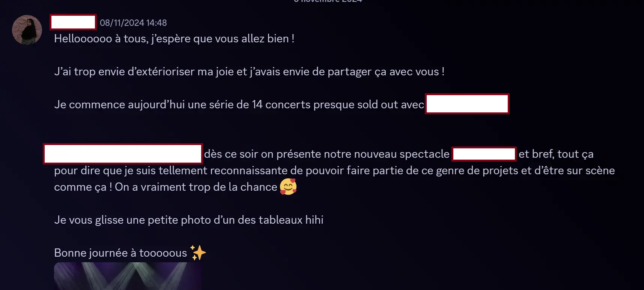The width and height of the screenshot is (644, 290).
Task: Open the attached stage lights photo
Action: 128,276
